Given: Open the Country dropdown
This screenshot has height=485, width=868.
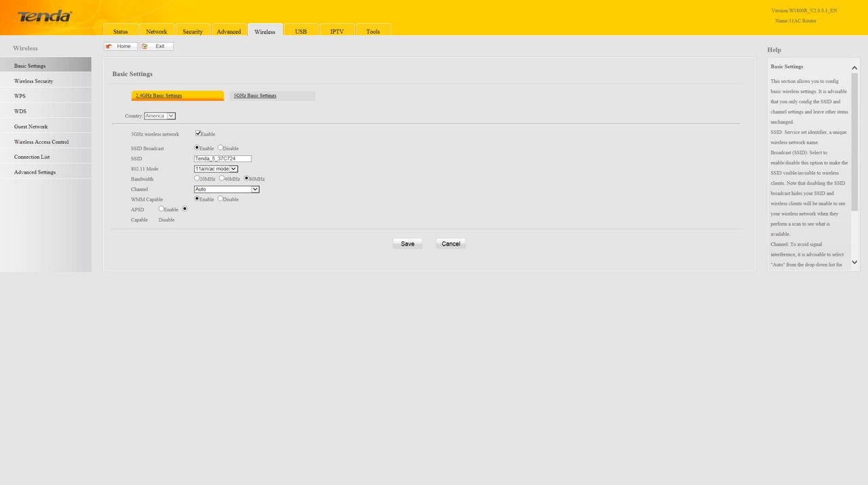Looking at the screenshot, I should [160, 116].
